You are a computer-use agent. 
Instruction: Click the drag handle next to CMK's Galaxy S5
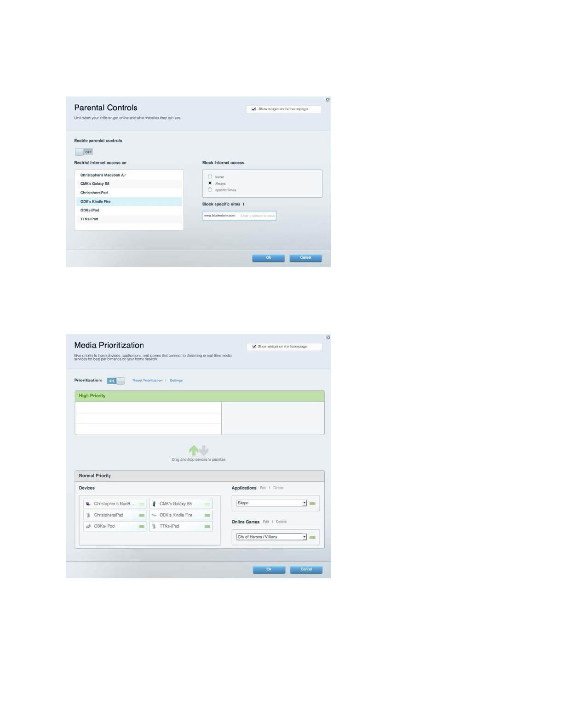(207, 504)
